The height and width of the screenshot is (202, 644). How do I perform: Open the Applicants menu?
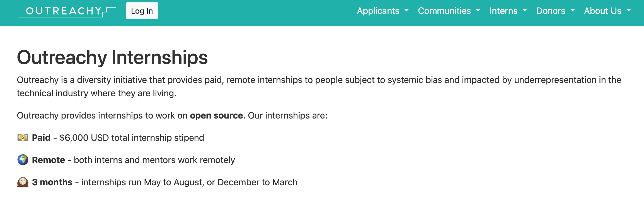pyautogui.click(x=383, y=11)
